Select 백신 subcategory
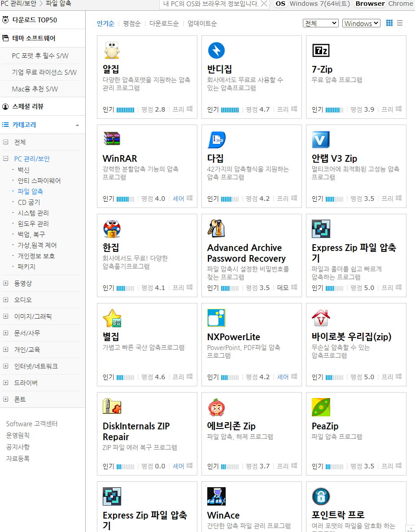This screenshot has height=532, width=415. pos(23,170)
